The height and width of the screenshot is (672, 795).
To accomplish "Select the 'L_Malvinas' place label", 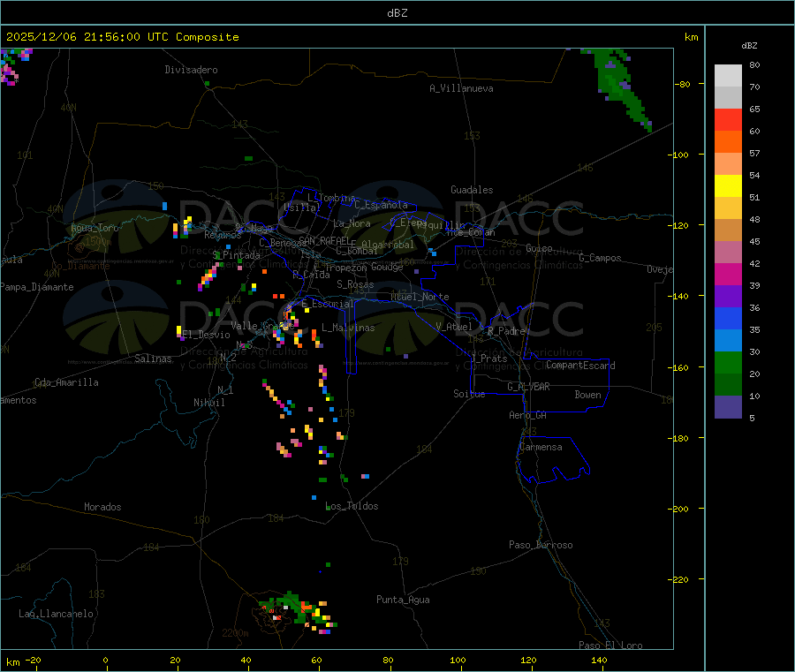I will click(x=348, y=328).
